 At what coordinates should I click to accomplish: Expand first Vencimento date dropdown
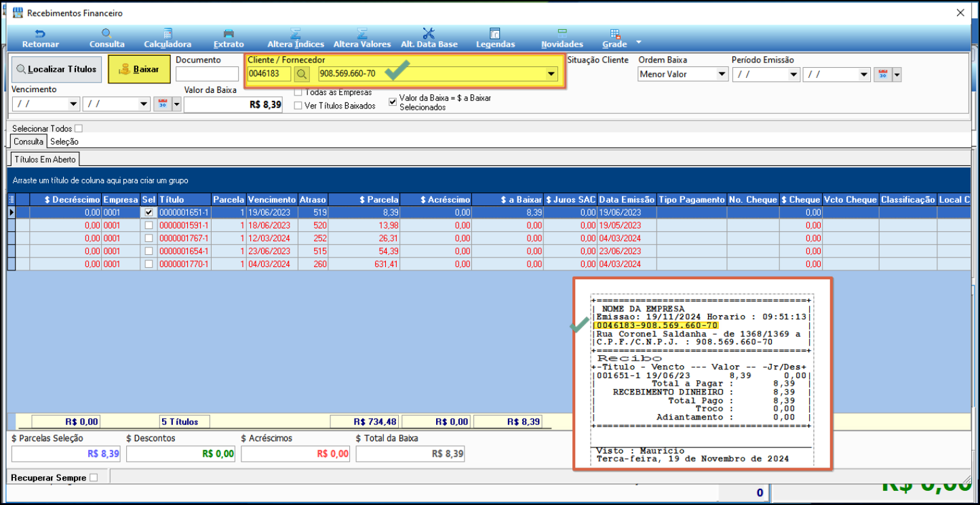[x=74, y=104]
